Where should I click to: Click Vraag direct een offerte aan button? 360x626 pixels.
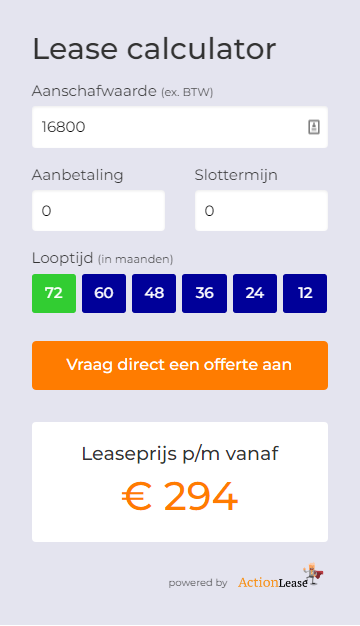click(x=180, y=365)
